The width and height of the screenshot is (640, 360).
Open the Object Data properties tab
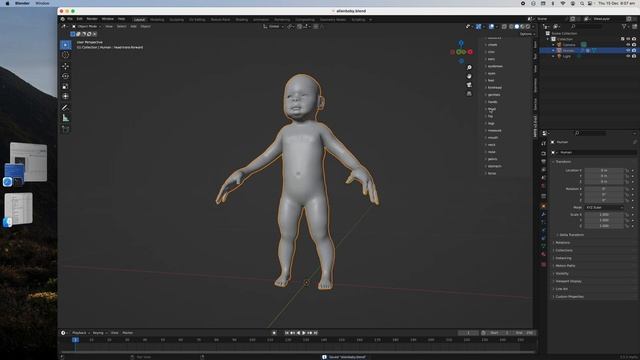543,246
